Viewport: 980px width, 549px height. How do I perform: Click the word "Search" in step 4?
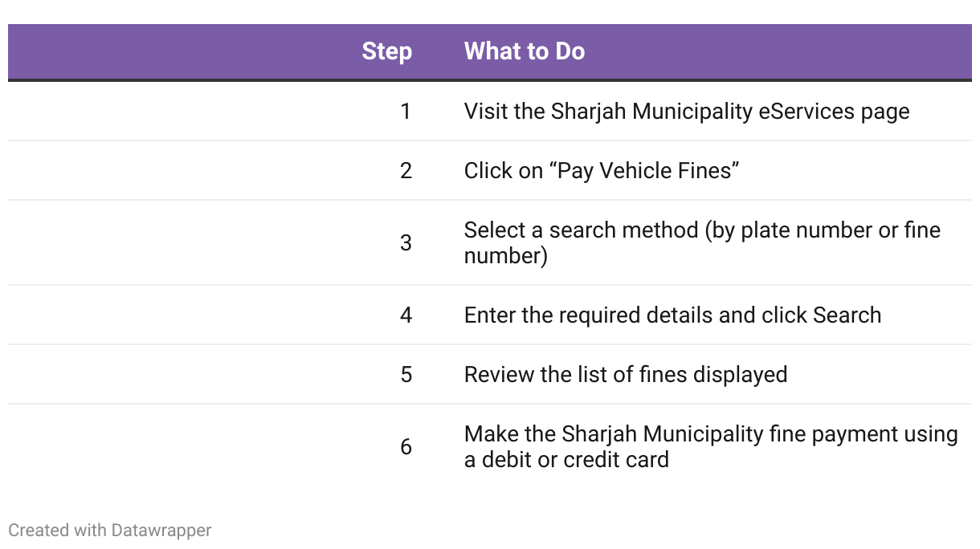847,315
